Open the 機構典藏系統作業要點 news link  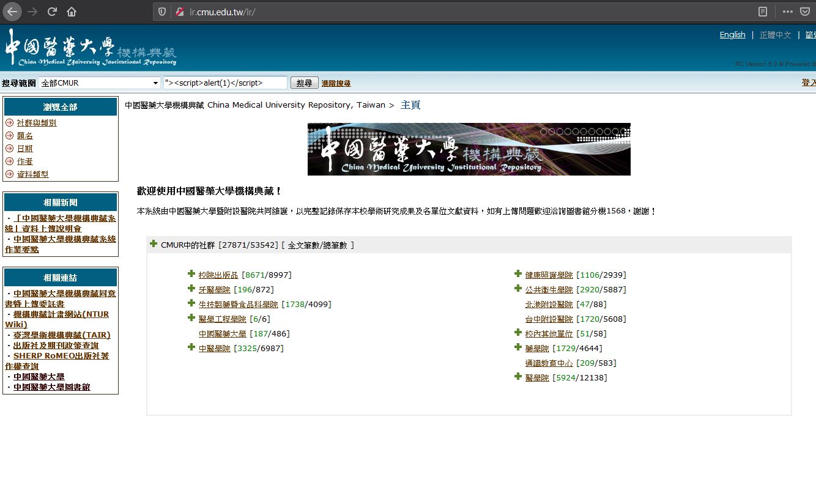[x=60, y=245]
